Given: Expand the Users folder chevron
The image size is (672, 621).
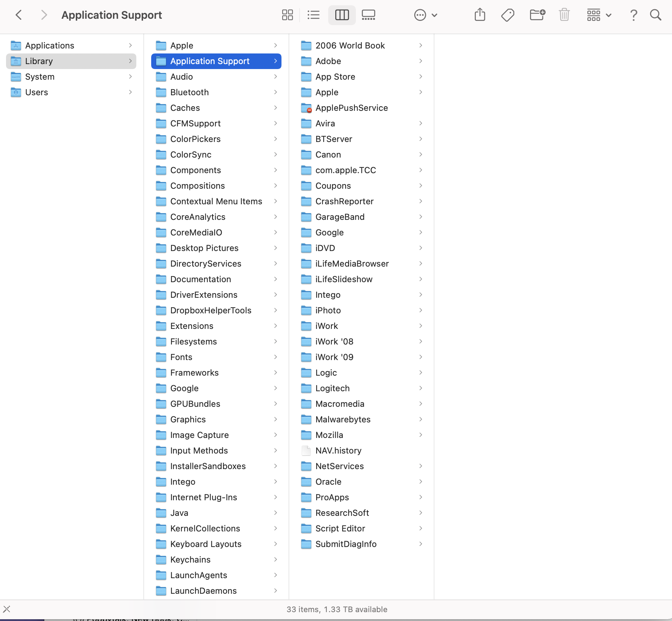Looking at the screenshot, I should [130, 92].
